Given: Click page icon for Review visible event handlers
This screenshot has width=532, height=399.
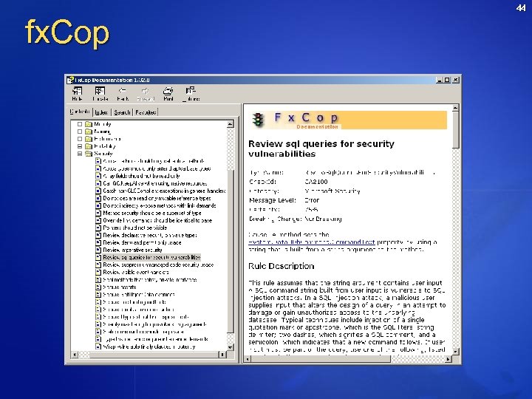Looking at the screenshot, I should tap(98, 272).
